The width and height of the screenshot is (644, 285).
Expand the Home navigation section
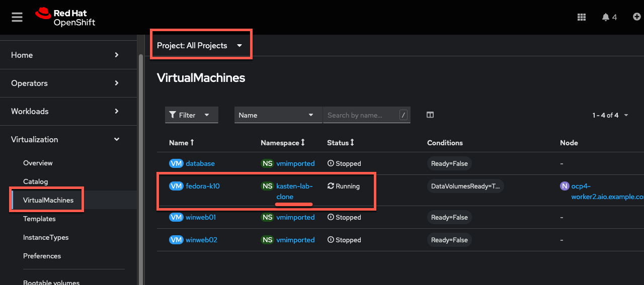[x=68, y=55]
